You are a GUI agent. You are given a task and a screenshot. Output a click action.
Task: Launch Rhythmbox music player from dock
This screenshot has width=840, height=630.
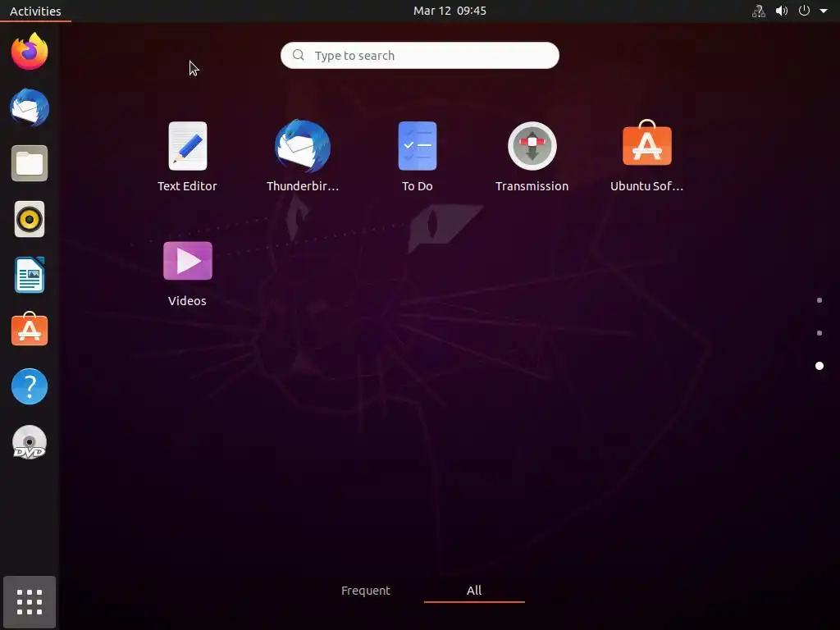pyautogui.click(x=30, y=219)
